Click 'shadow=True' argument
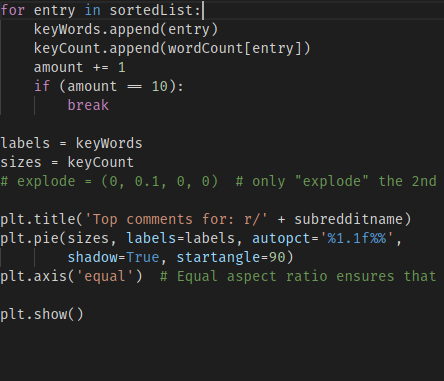This screenshot has width=444, height=381. pos(113,258)
